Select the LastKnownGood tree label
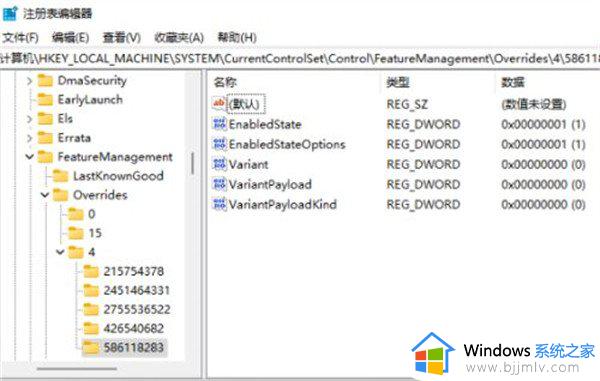 118,176
